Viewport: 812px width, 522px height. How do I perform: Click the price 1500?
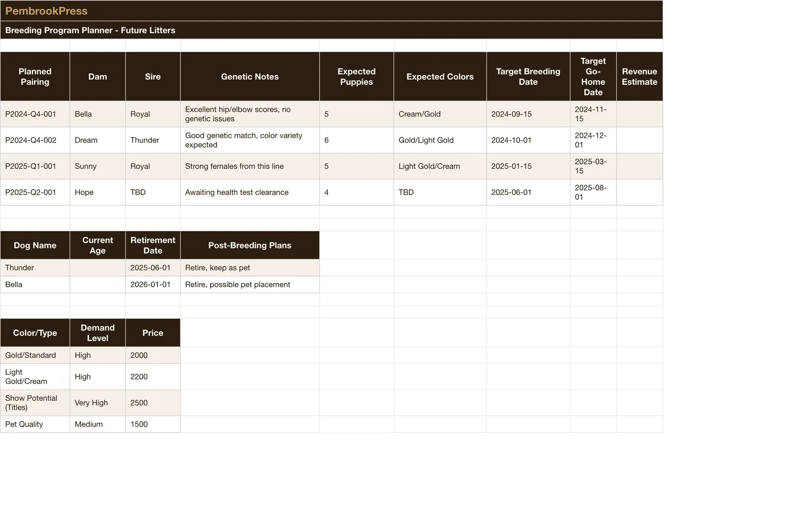[153, 424]
